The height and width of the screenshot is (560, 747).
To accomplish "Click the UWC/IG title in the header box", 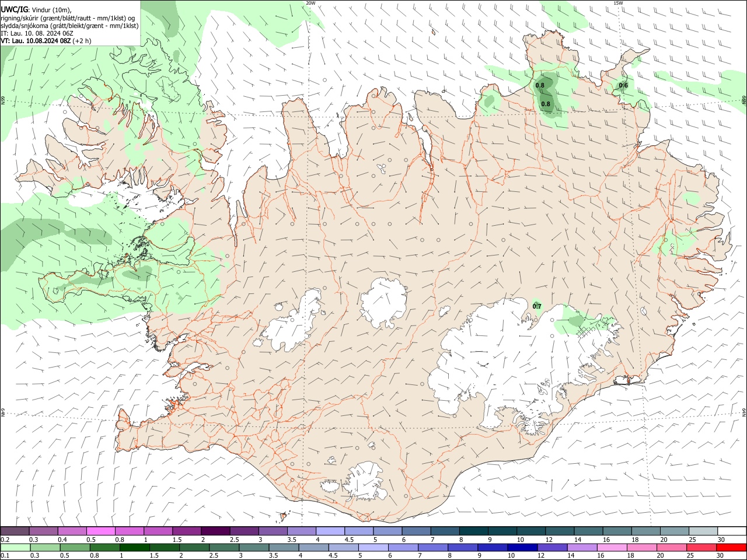I will 15,10.
